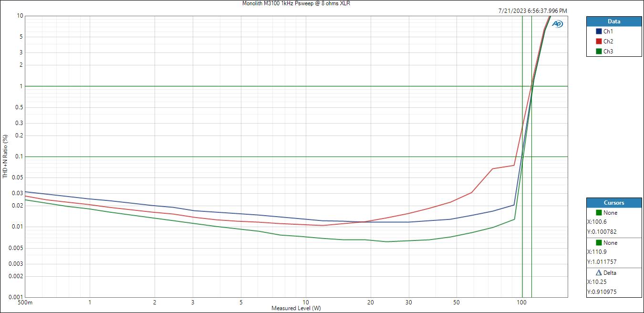The height and width of the screenshot is (313, 644).
Task: Click the Data legend header
Action: (613, 21)
